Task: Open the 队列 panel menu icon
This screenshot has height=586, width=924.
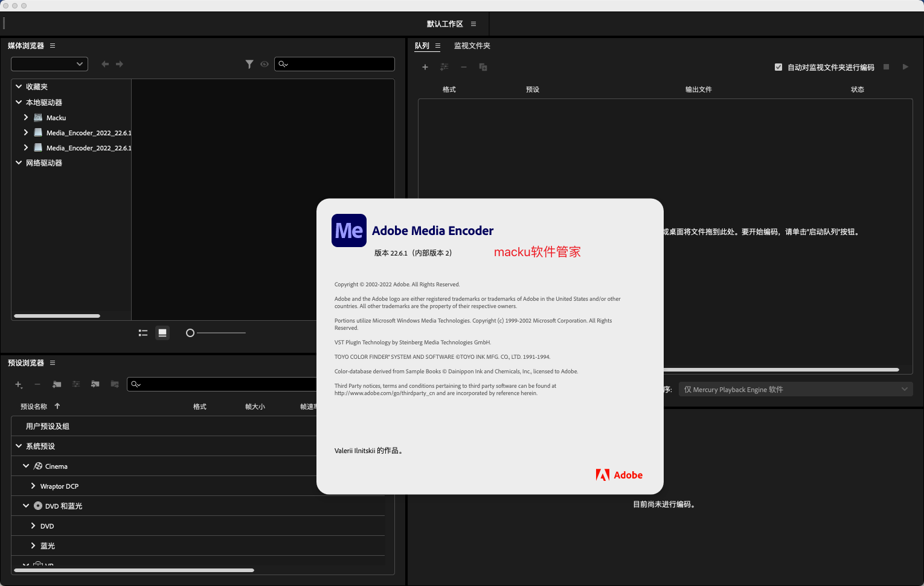Action: [x=438, y=46]
